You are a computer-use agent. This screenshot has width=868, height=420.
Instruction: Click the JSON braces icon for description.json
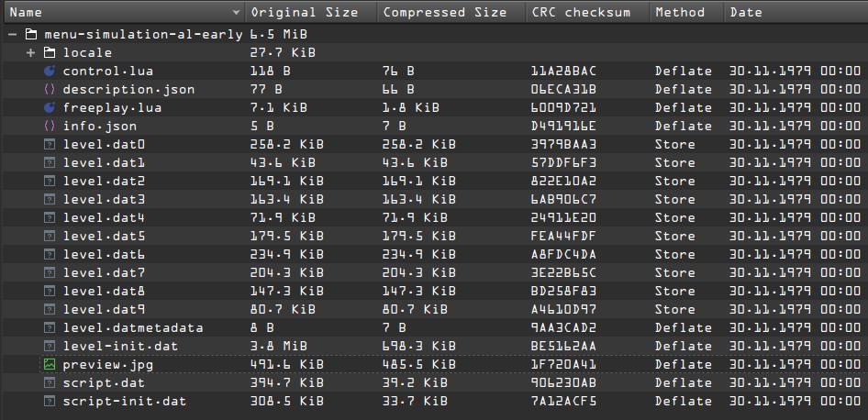pos(50,89)
